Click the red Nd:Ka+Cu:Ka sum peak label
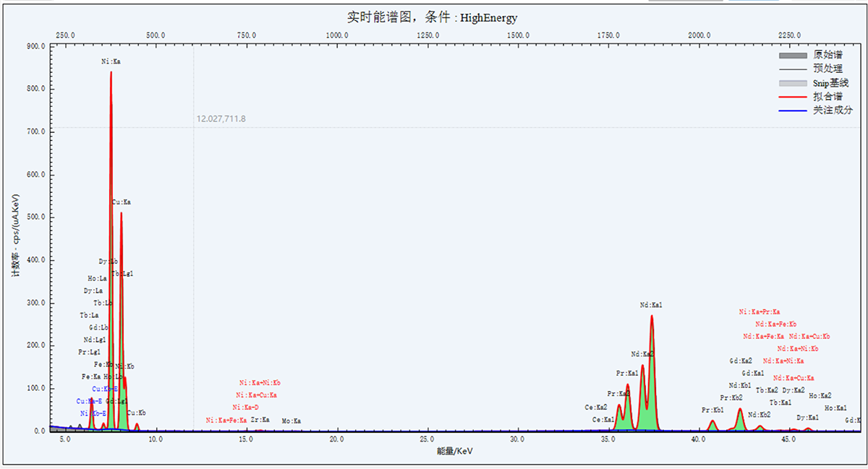The width and height of the screenshot is (868, 469). [793, 378]
